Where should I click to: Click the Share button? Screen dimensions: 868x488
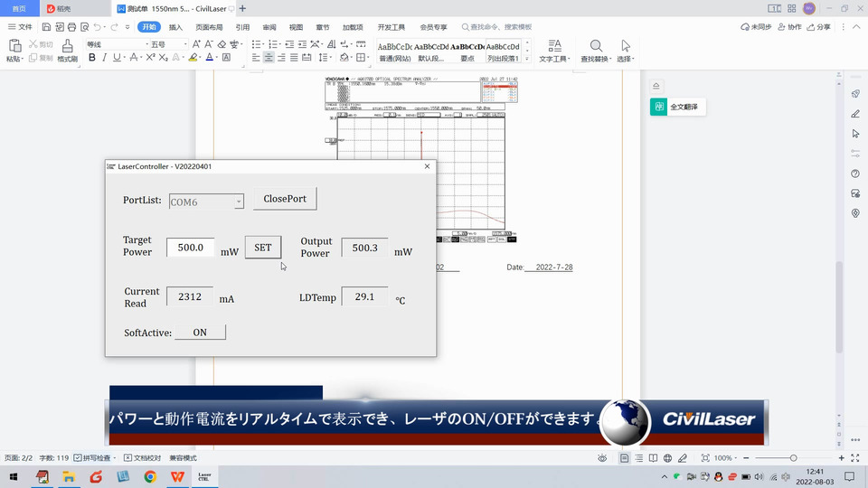point(819,26)
